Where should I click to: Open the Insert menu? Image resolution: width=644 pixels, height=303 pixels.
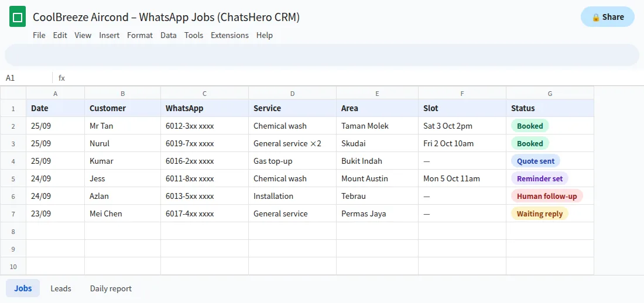(x=109, y=35)
